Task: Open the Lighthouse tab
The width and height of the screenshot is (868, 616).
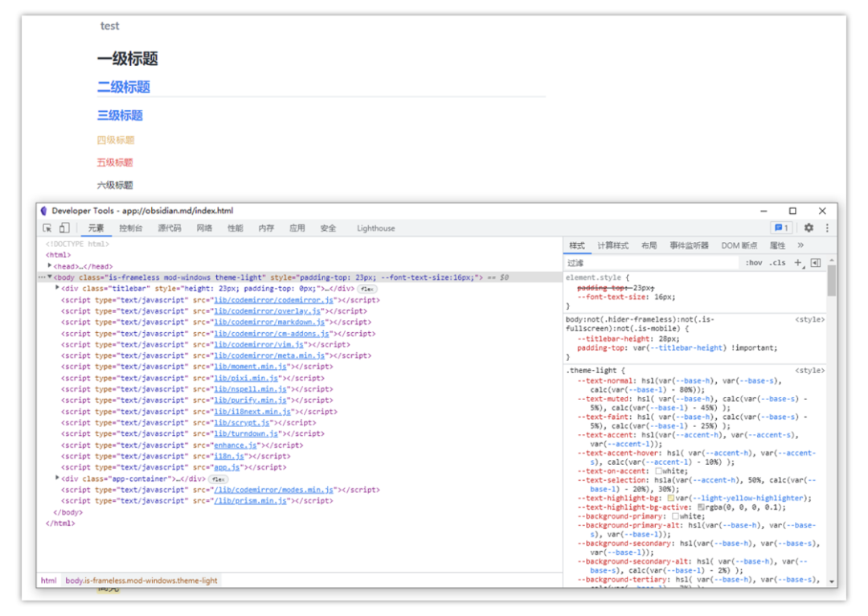Action: (x=376, y=228)
